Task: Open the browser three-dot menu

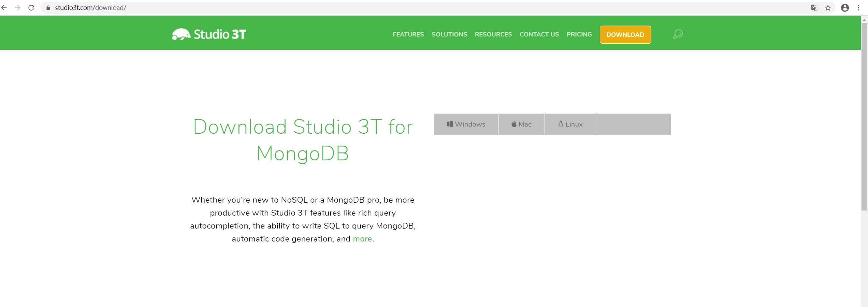Action: pyautogui.click(x=859, y=8)
